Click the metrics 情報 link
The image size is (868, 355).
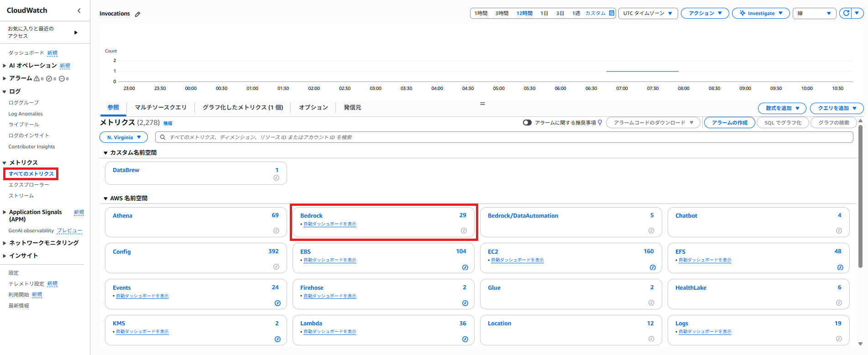click(x=168, y=123)
